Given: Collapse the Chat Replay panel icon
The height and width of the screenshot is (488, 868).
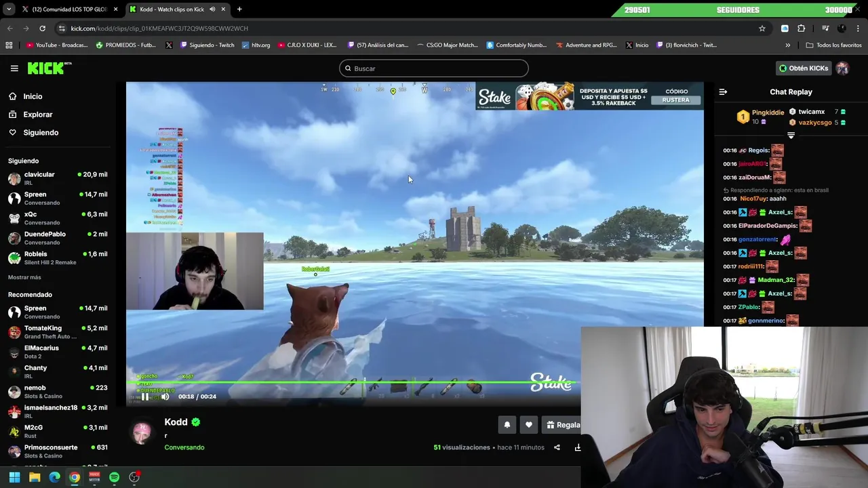Looking at the screenshot, I should pos(723,92).
